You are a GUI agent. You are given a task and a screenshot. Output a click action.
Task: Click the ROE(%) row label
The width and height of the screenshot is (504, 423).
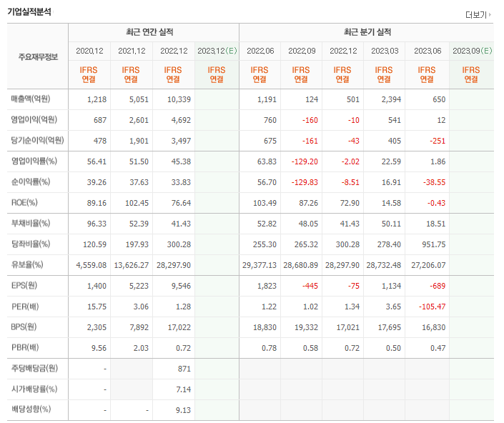pos(24,203)
